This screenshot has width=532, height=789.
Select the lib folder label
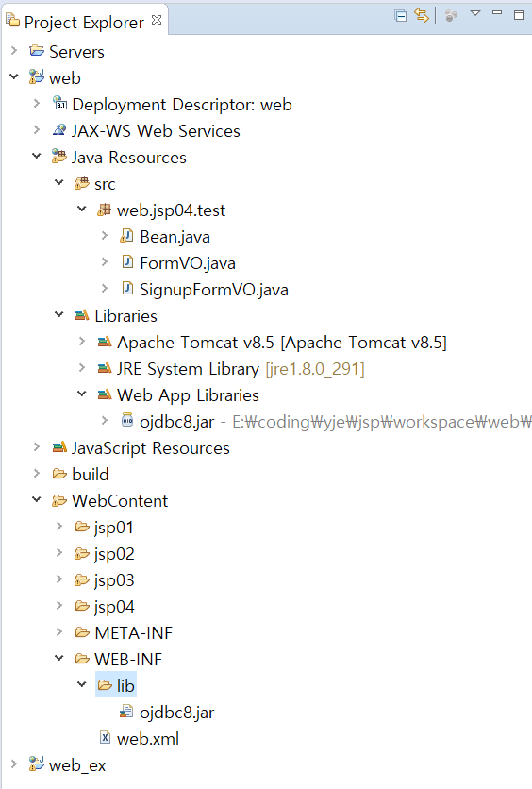[x=125, y=685]
